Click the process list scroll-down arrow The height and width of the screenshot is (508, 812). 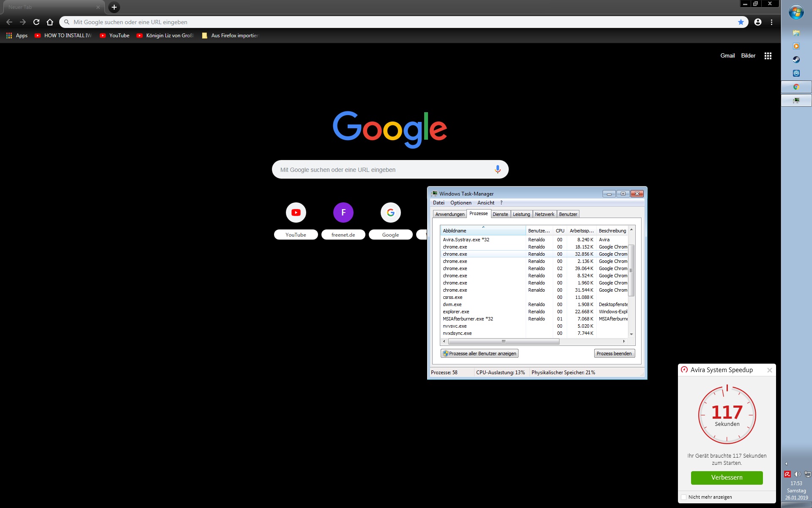click(x=631, y=334)
